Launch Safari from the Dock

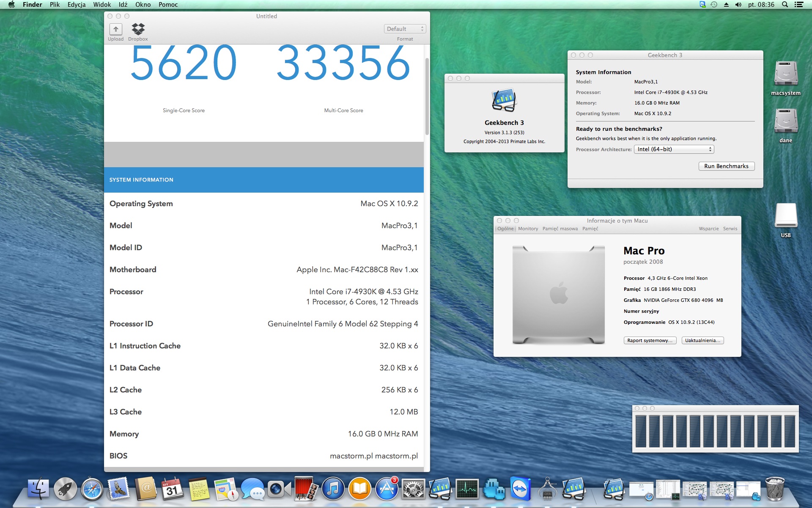(92, 489)
